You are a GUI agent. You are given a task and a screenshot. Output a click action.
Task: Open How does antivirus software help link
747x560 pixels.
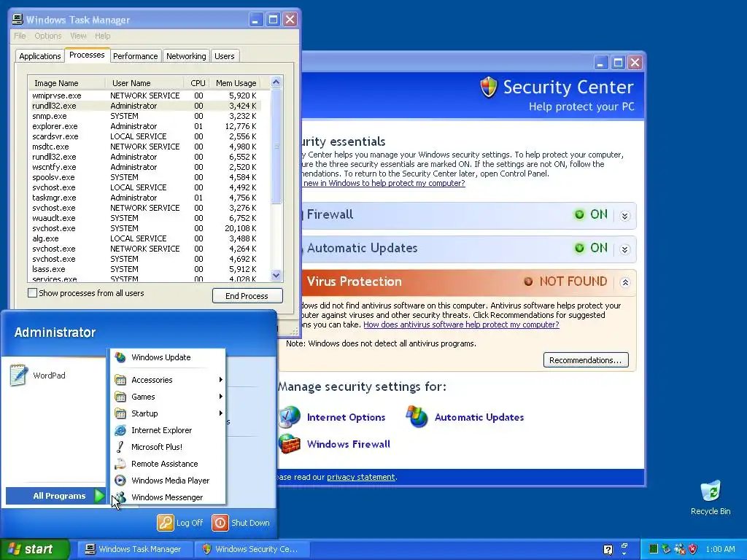coord(461,324)
